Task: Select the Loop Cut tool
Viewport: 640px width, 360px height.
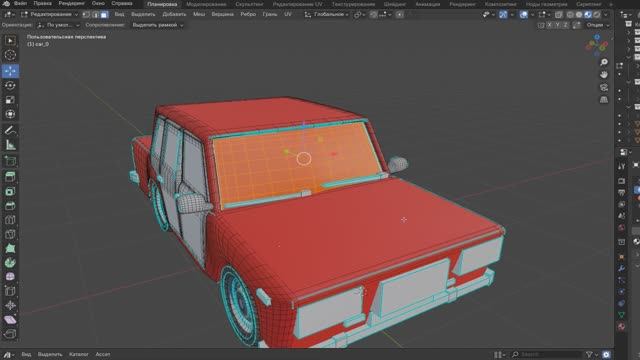Action: click(10, 220)
